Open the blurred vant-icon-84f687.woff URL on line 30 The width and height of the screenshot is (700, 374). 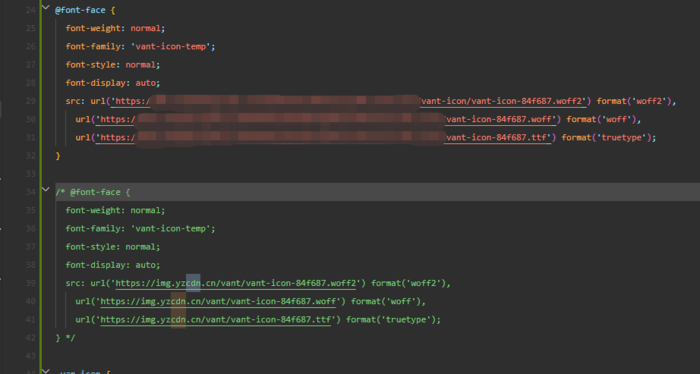point(328,120)
